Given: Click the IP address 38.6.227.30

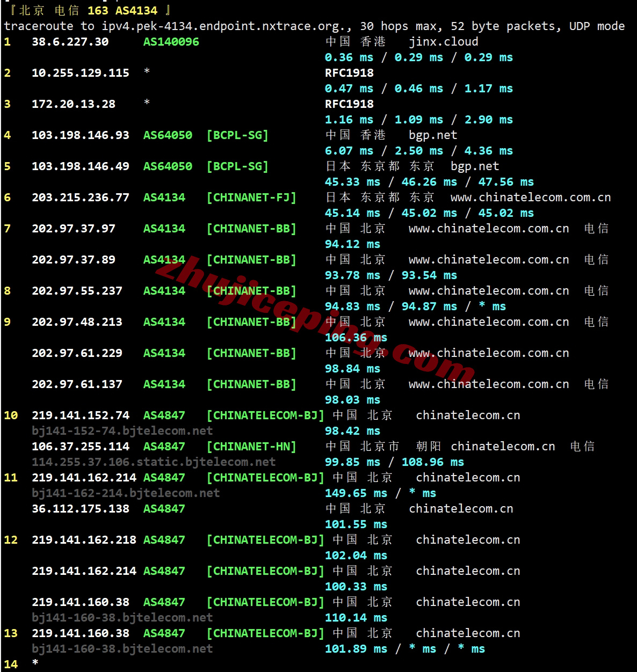Looking at the screenshot, I should [x=70, y=42].
